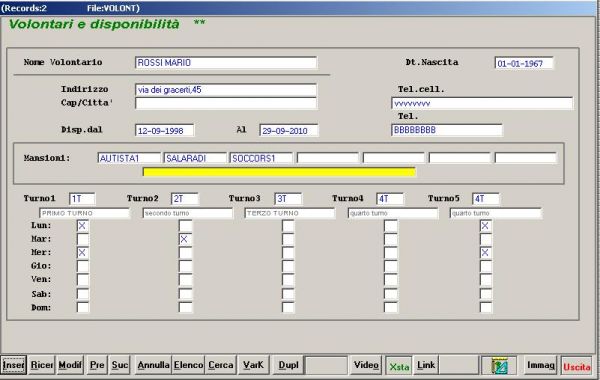Click the Cerca button

(x=221, y=365)
